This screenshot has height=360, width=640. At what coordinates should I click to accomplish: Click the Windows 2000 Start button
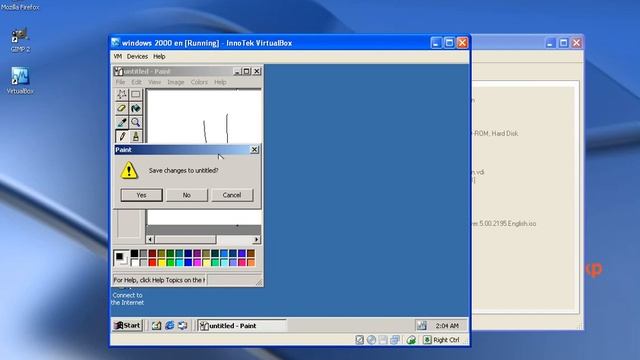pyautogui.click(x=127, y=325)
